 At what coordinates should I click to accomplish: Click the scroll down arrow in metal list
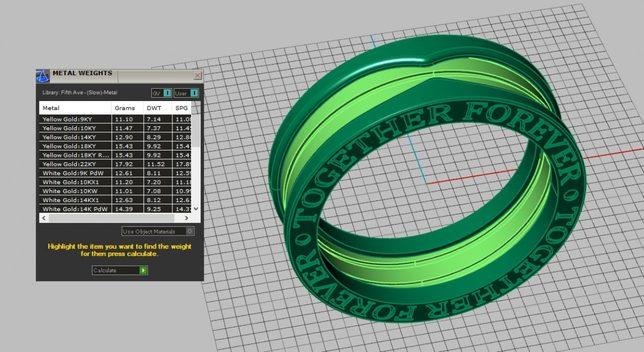(196, 209)
